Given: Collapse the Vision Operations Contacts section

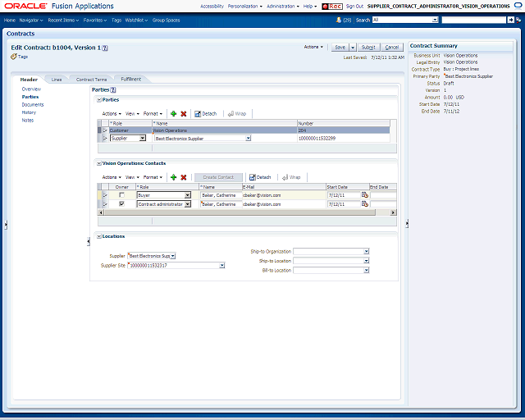Looking at the screenshot, I should click(x=99, y=163).
